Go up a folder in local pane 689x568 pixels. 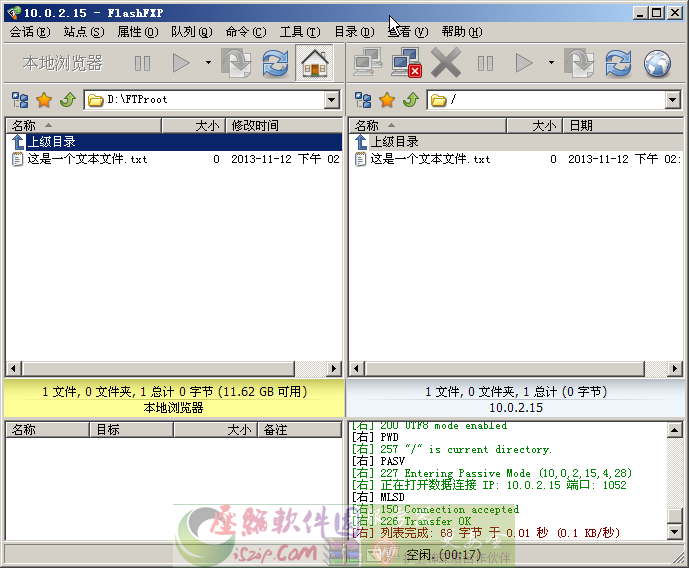tap(68, 100)
